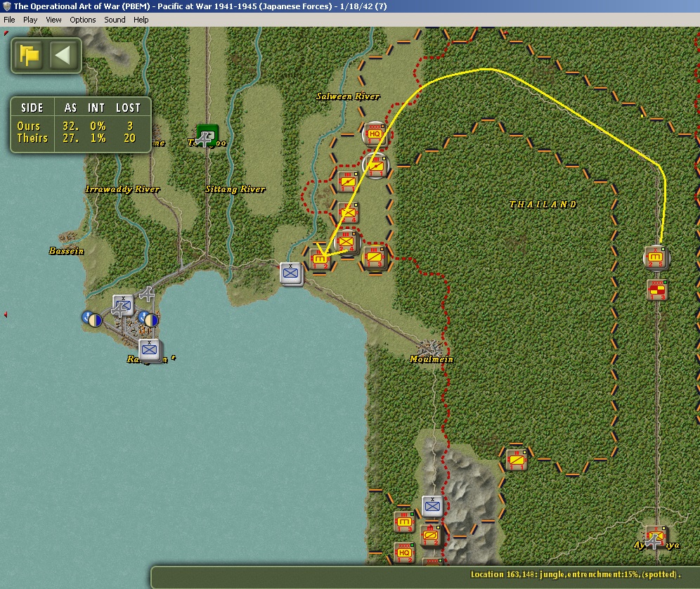700x589 pixels.
Task: Select the 1-3 unit with yellow highlight
Action: (375, 257)
